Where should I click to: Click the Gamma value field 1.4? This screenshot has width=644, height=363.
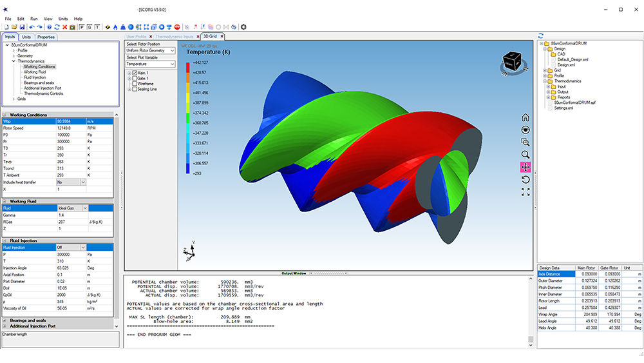click(x=72, y=215)
